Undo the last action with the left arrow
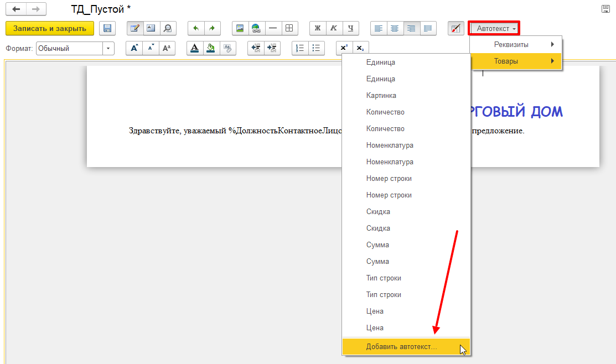616x364 pixels. [x=196, y=28]
